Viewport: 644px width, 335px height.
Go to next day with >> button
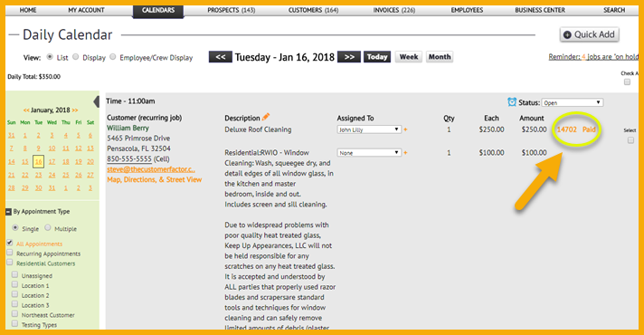(x=349, y=57)
